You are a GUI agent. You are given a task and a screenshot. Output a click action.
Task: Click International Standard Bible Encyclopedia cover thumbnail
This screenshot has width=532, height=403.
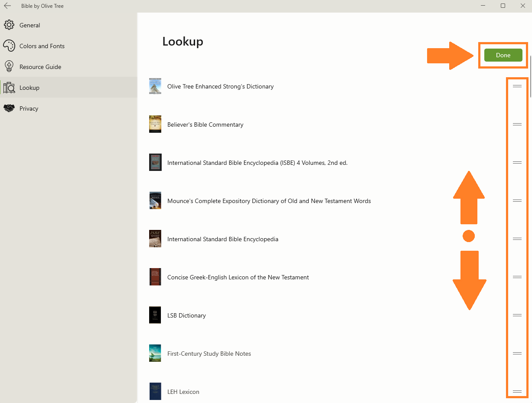(155, 239)
